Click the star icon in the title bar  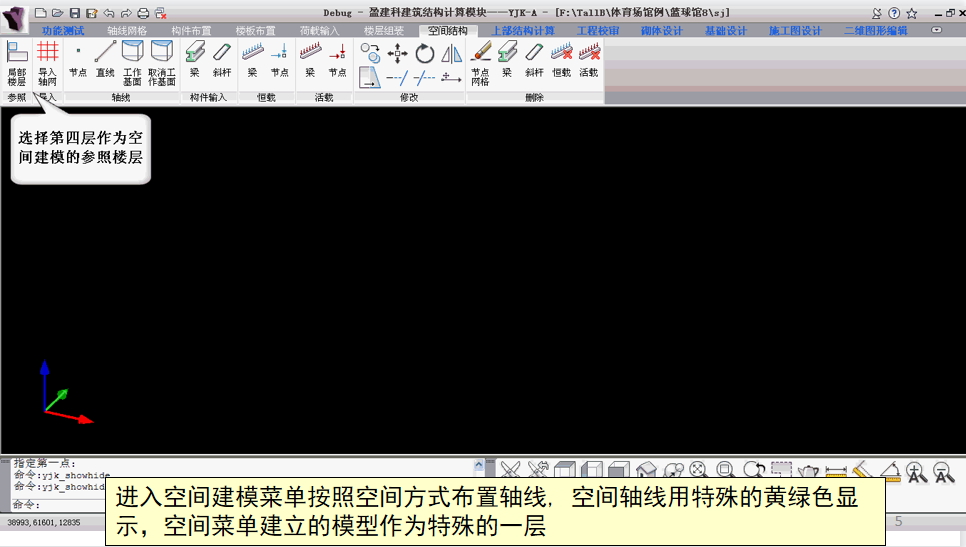[x=912, y=13]
